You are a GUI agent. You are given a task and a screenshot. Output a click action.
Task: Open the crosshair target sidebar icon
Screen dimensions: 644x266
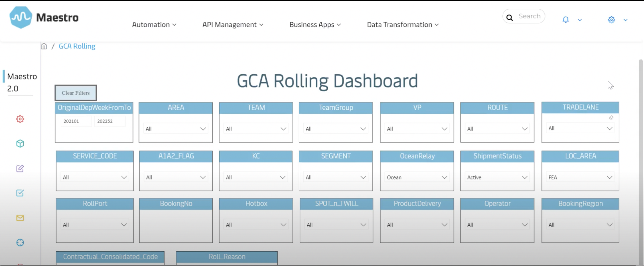(20, 242)
